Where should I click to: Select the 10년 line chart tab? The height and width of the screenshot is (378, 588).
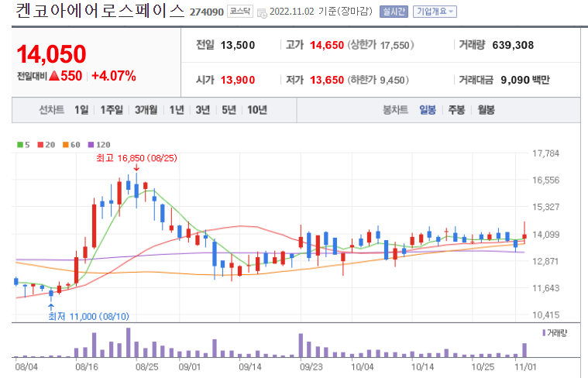coord(257,110)
